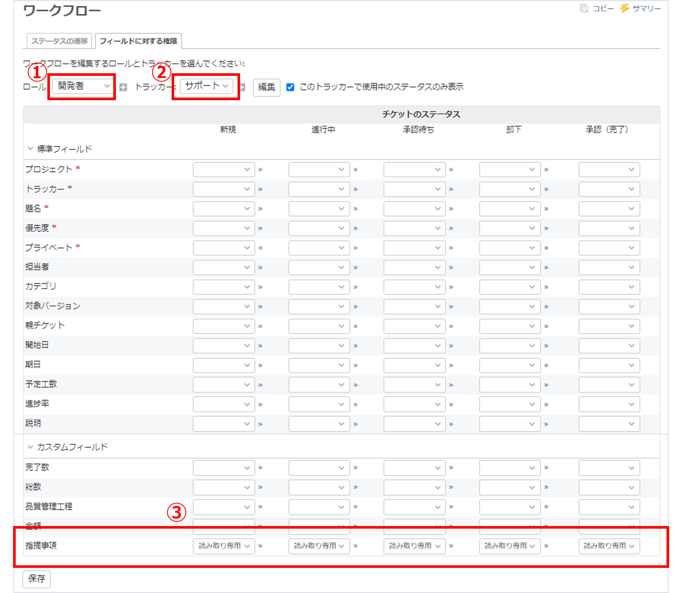Click the コピー copy icon
This screenshot has height=593, width=700.
tap(584, 8)
